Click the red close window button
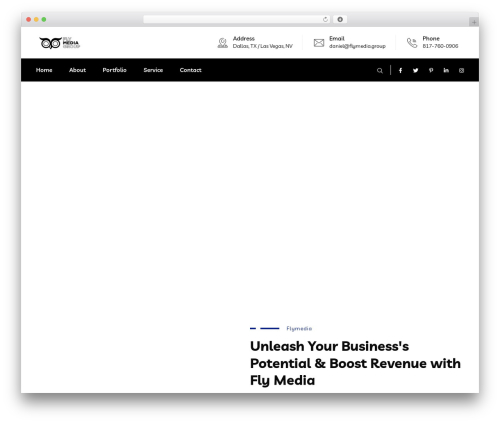The width and height of the screenshot is (500, 423). pos(29,19)
